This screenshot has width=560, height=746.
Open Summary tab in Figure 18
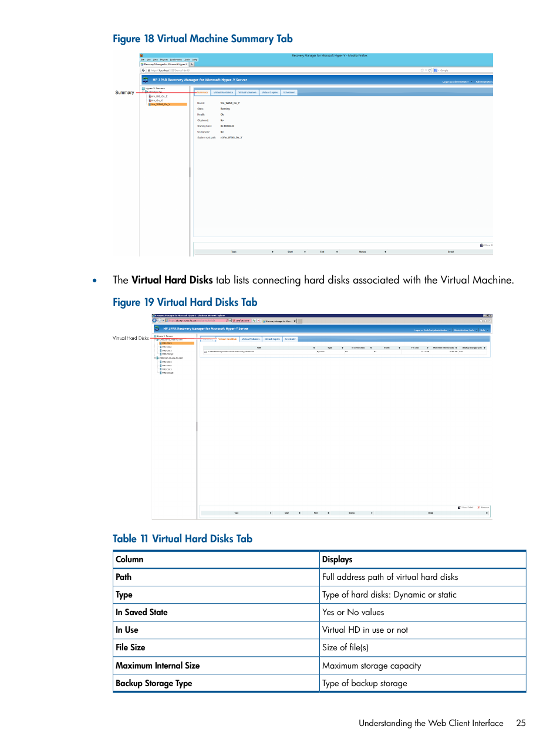pyautogui.click(x=202, y=93)
